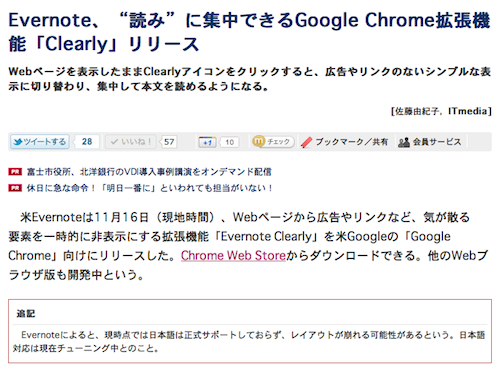Image resolution: width=500 pixels, height=381 pixels.
Task: Click the like checkmark icon
Action: [x=114, y=142]
